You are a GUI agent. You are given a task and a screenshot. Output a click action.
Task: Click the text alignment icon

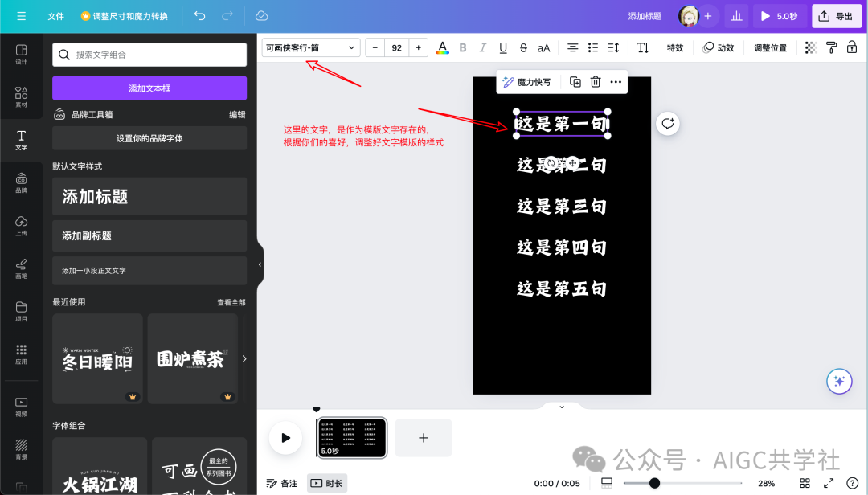(x=572, y=47)
